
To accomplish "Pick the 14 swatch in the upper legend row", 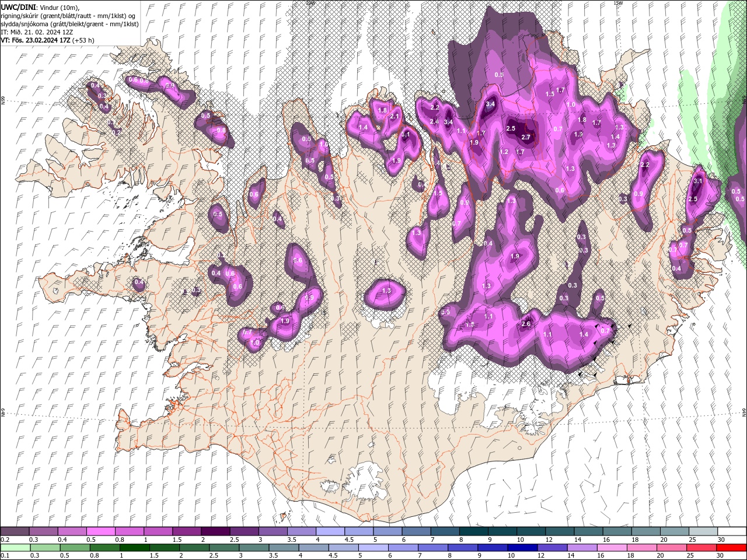I will (x=588, y=531).
